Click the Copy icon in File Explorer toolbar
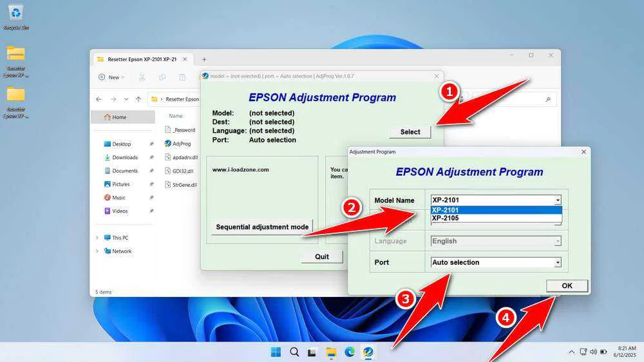This screenshot has width=644, height=362. click(x=162, y=77)
